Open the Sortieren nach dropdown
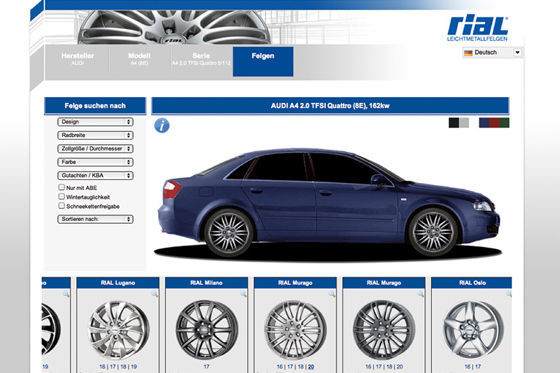 pyautogui.click(x=95, y=219)
